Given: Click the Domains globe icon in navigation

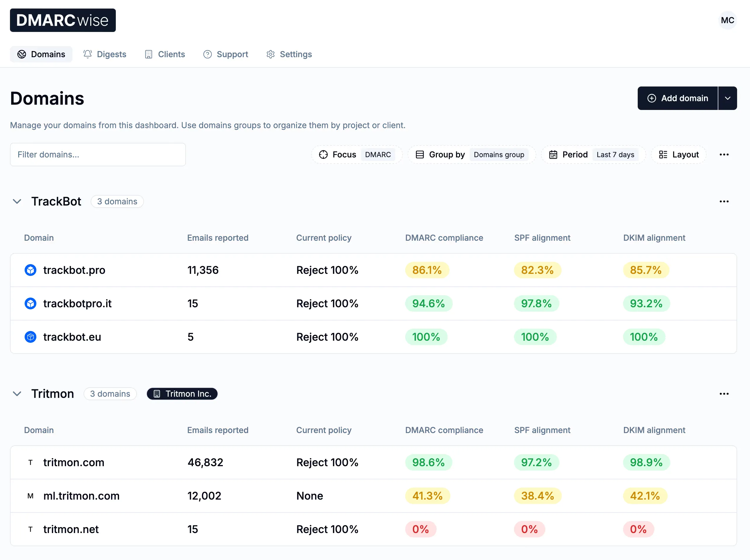Looking at the screenshot, I should point(21,54).
